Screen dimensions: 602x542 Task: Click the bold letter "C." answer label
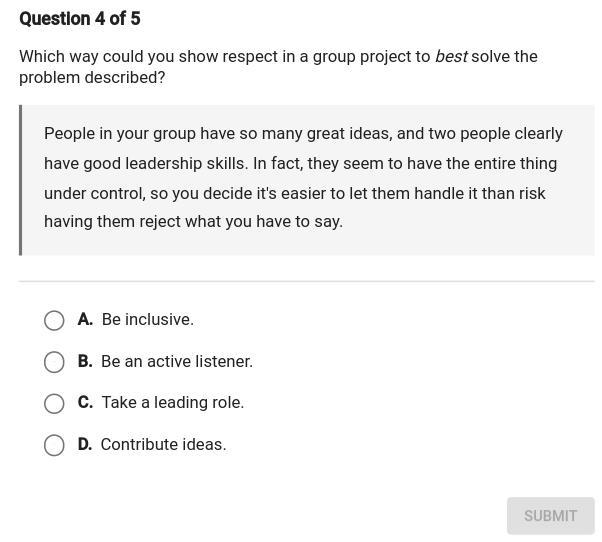click(85, 403)
